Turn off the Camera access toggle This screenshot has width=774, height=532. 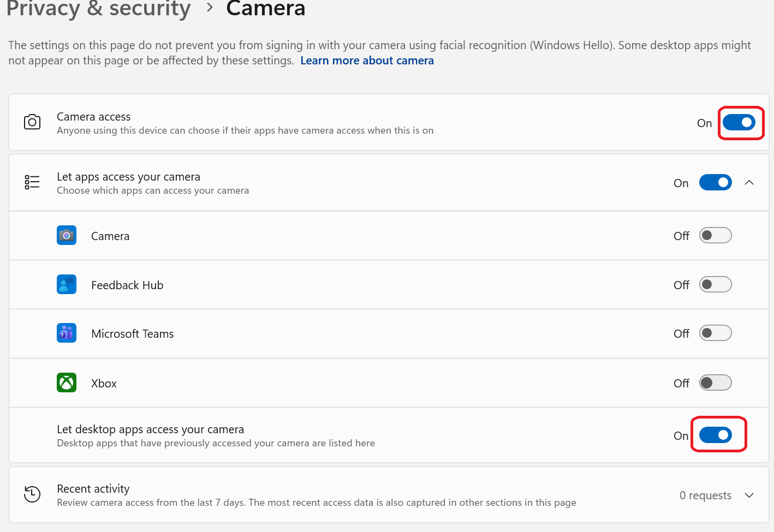tap(739, 123)
